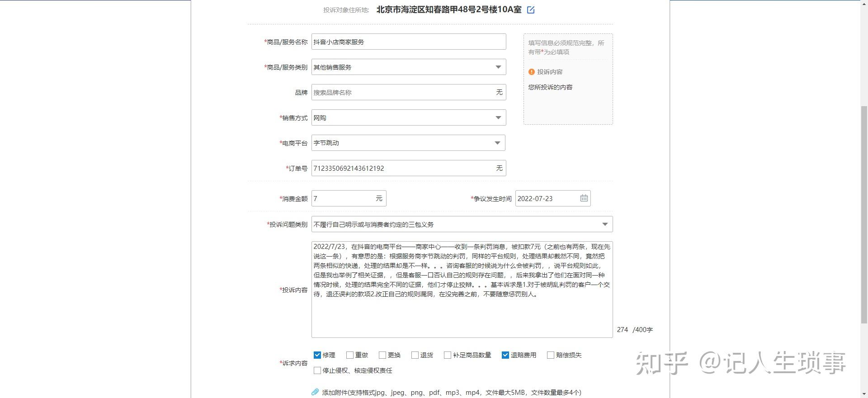This screenshot has width=868, height=398.
Task: Click the scrollbar up arrow
Action: (x=864, y=3)
